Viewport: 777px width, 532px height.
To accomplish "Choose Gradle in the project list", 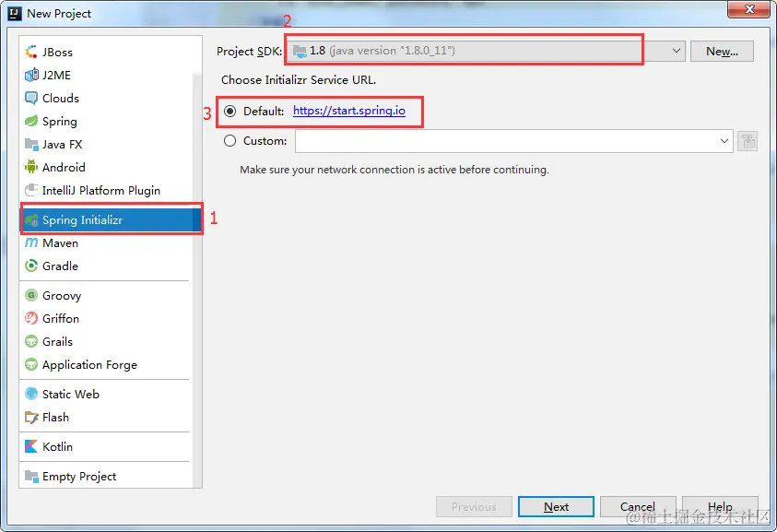I will coord(61,266).
